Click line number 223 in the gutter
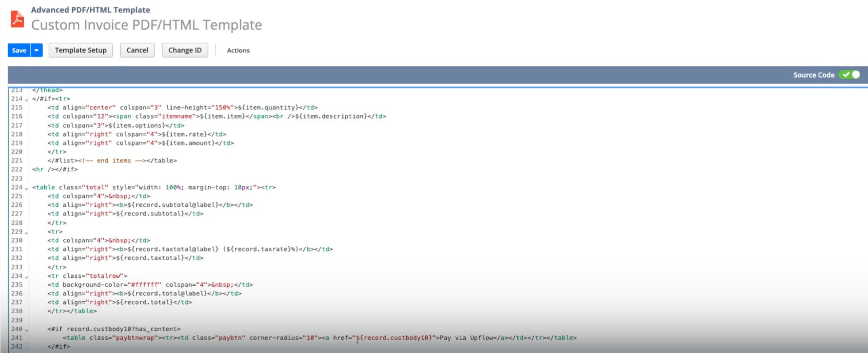The image size is (868, 353). pos(16,178)
